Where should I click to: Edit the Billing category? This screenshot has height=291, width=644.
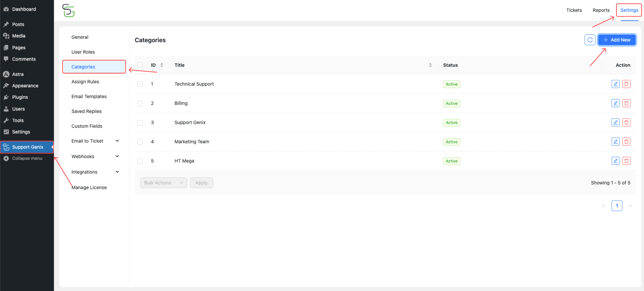615,103
